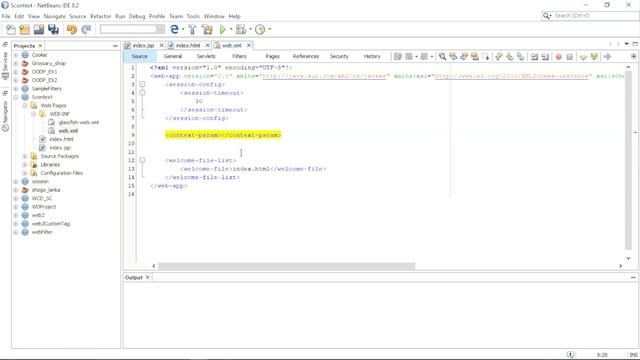The width and height of the screenshot is (640, 360).
Task: Click the Find Selection magnifier icon
Action: click(442, 57)
